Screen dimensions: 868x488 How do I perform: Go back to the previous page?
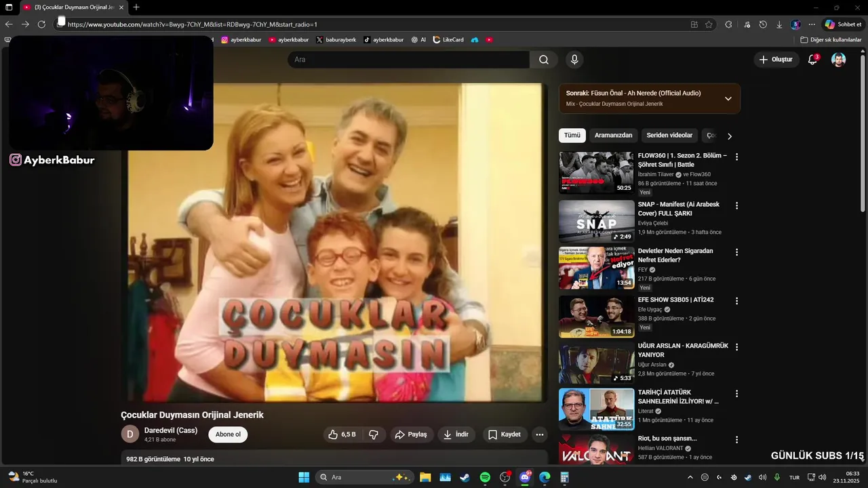click(9, 24)
